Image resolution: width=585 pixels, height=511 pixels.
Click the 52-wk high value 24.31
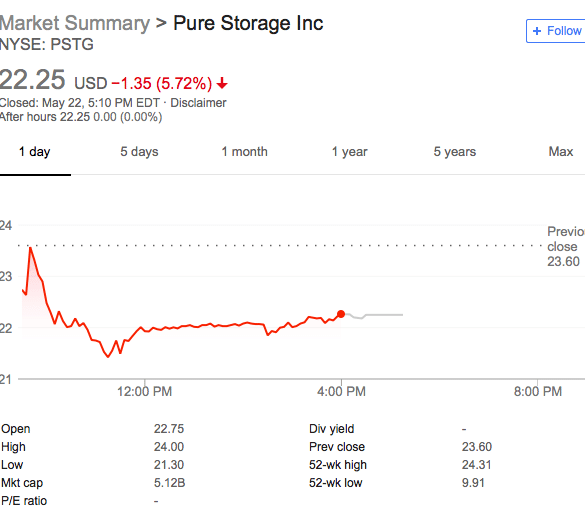476,465
